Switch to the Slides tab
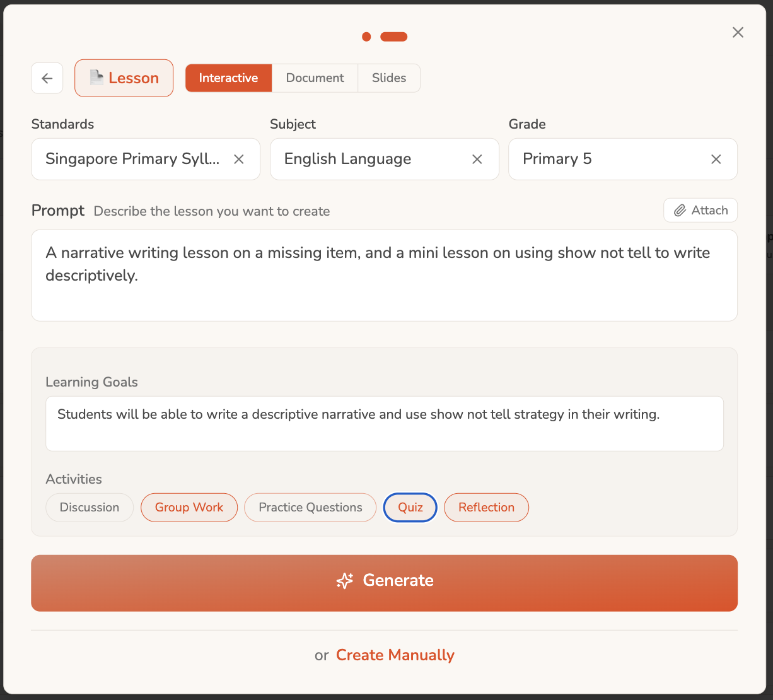Viewport: 773px width, 700px height. point(389,78)
